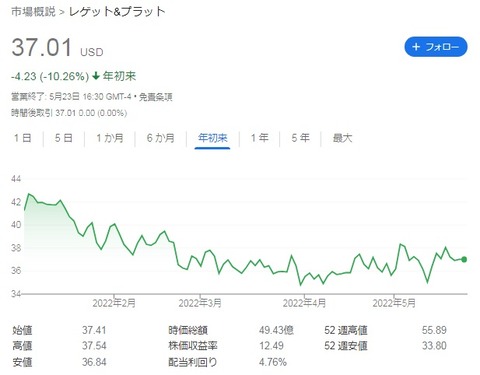
Task: Switch to the 1か月 range tab
Action: (110, 138)
